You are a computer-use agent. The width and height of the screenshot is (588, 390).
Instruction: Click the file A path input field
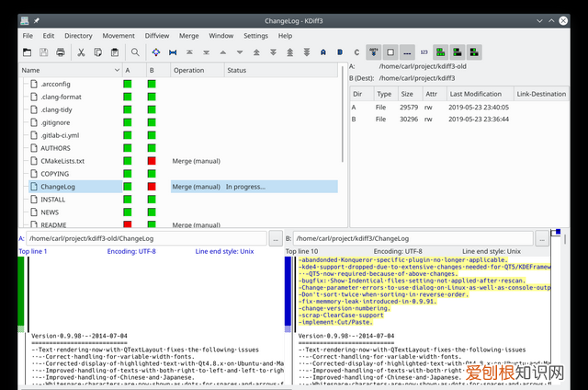point(146,239)
